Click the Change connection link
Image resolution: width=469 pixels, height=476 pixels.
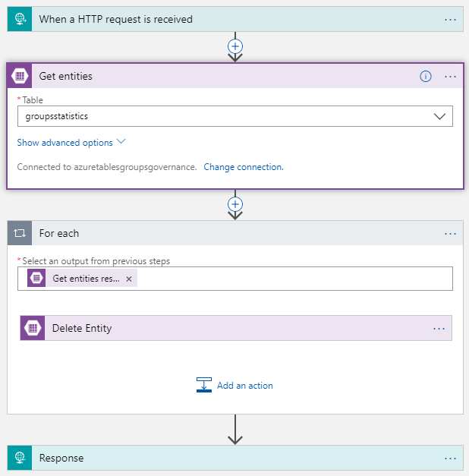[243, 167]
